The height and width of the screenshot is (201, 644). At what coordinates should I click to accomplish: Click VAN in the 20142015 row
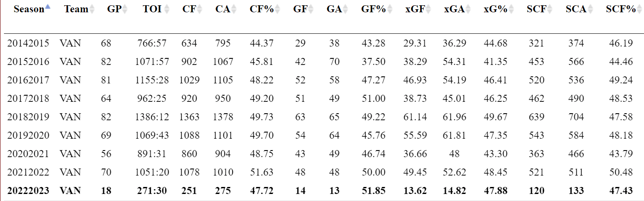coord(70,43)
